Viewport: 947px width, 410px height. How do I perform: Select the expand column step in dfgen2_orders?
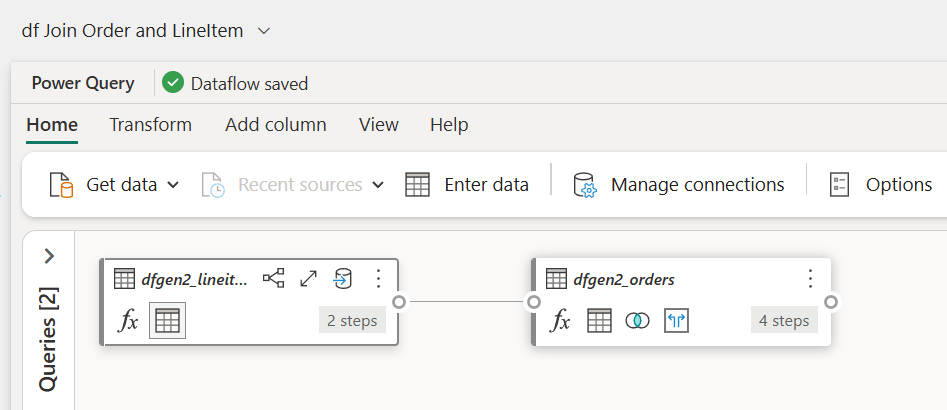(676, 320)
